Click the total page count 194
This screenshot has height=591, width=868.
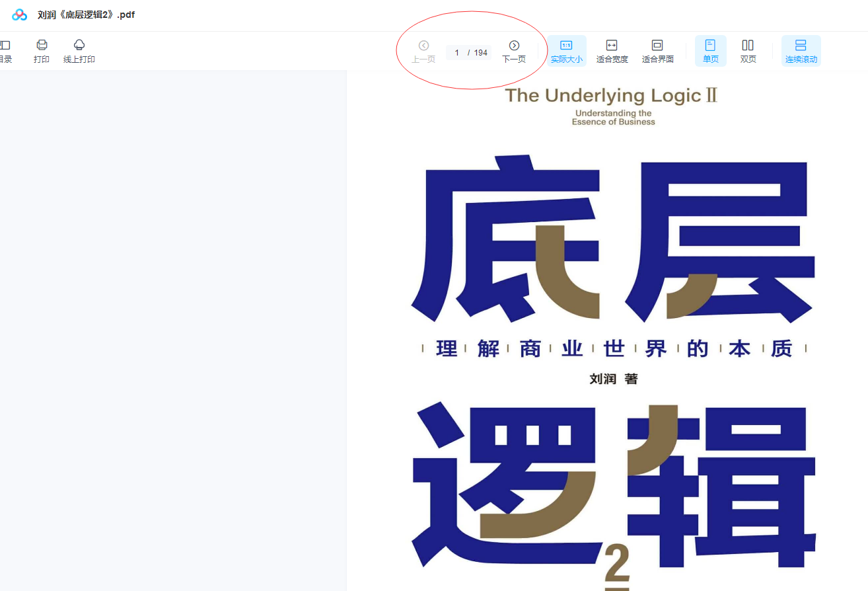tap(480, 53)
